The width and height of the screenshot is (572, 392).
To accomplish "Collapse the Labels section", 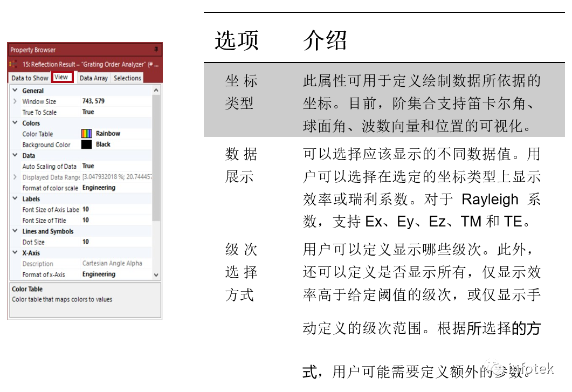I will pos(15,198).
